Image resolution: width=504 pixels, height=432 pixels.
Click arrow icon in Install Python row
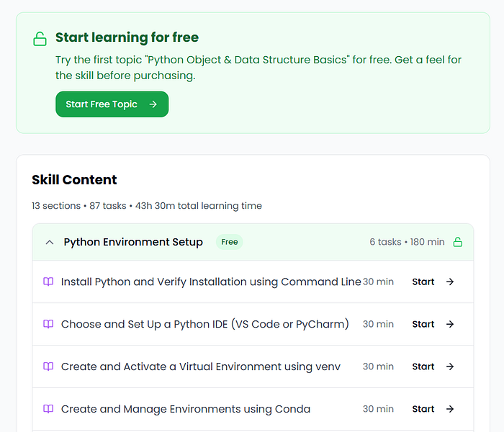click(450, 282)
